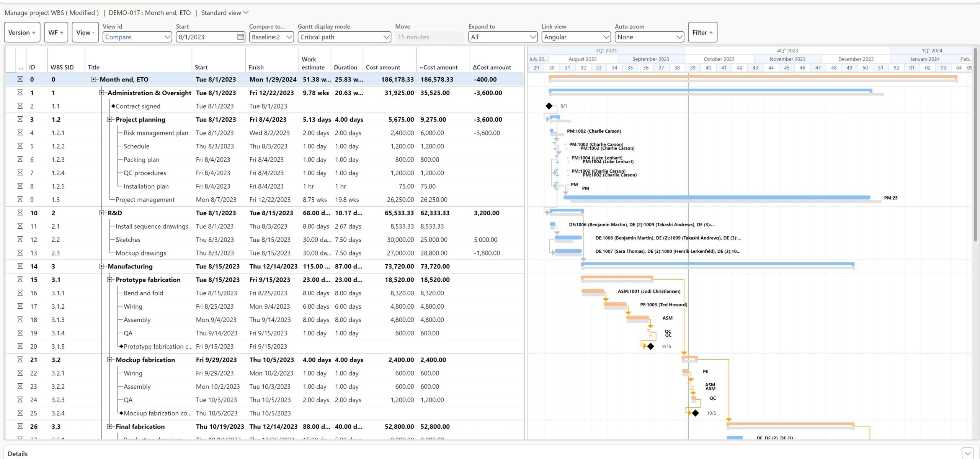Select Contract signed milestone diamond in Gantt
This screenshot has height=459, width=980.
(x=549, y=106)
